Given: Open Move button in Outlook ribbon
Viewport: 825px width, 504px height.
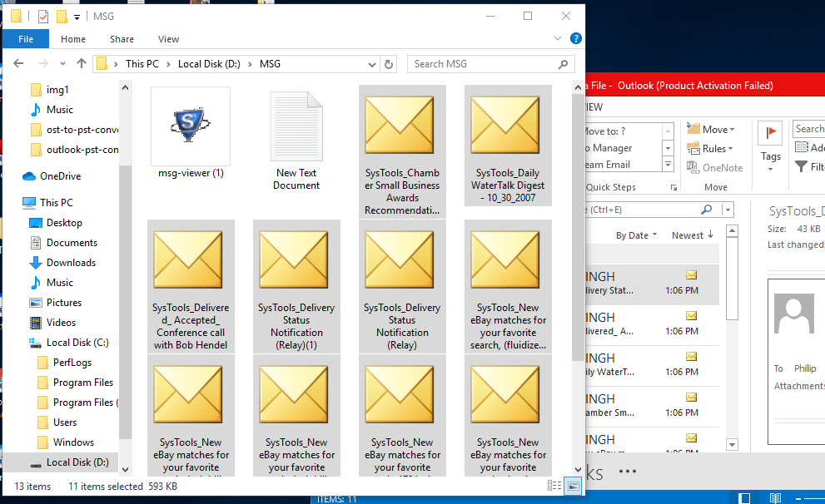Looking at the screenshot, I should tap(710, 129).
